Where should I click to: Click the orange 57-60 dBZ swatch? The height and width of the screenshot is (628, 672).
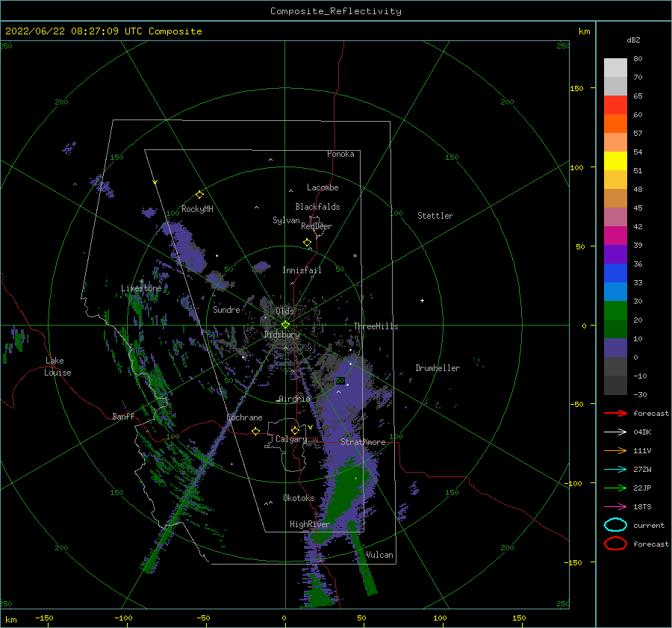tap(615, 123)
